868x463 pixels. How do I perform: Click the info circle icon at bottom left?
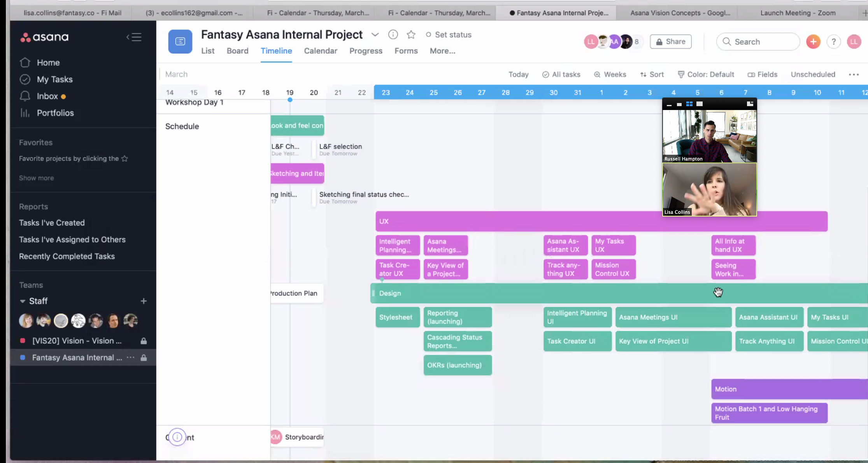(177, 437)
